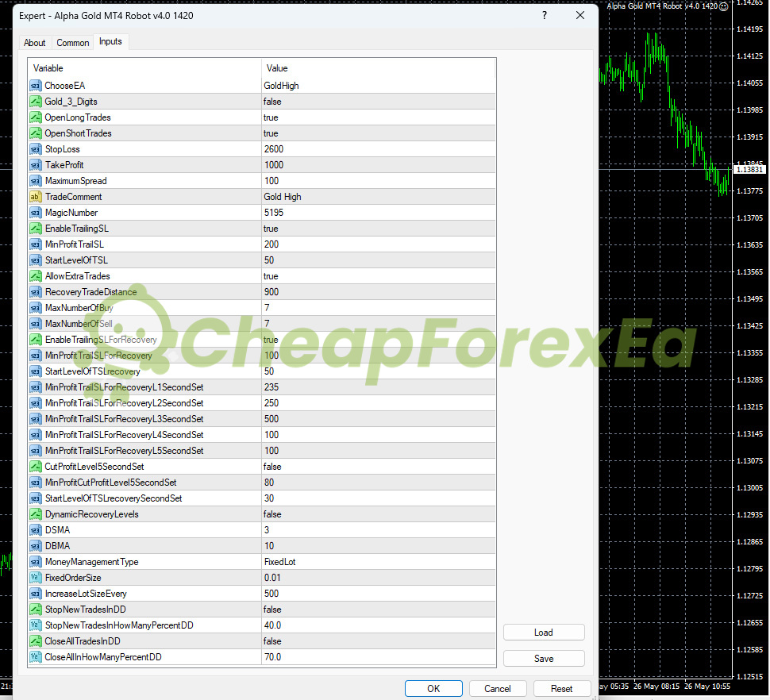Click the integer icon beside MoneyManagementType
The image size is (770, 700).
[x=36, y=562]
